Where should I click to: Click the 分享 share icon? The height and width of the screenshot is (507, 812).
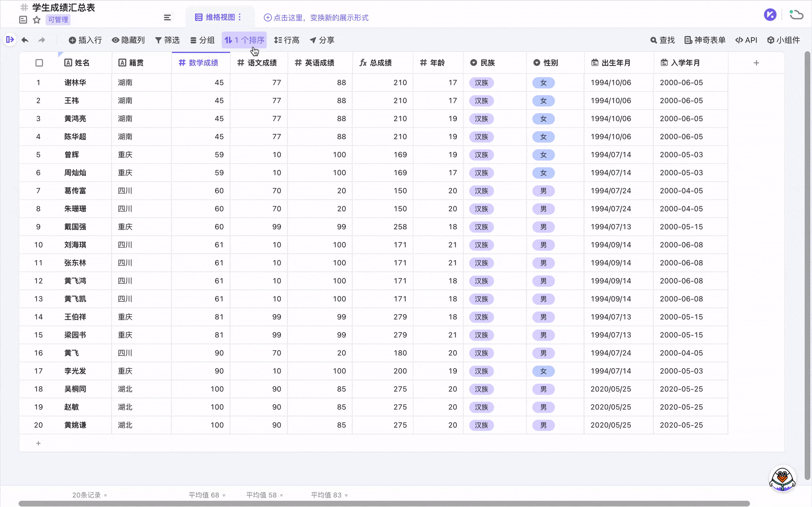click(322, 40)
